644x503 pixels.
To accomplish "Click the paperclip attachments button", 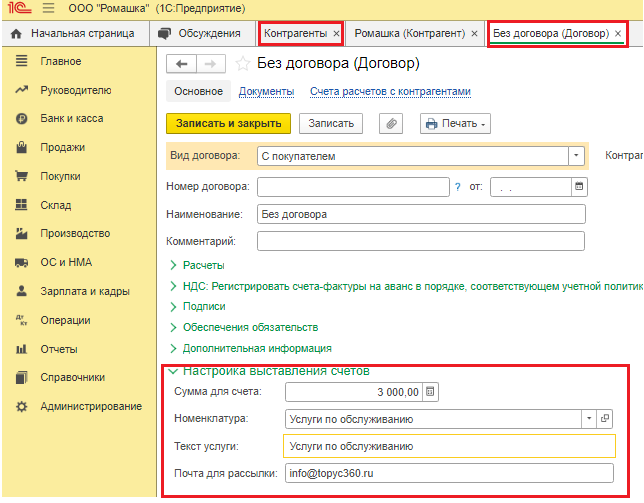I will [391, 123].
